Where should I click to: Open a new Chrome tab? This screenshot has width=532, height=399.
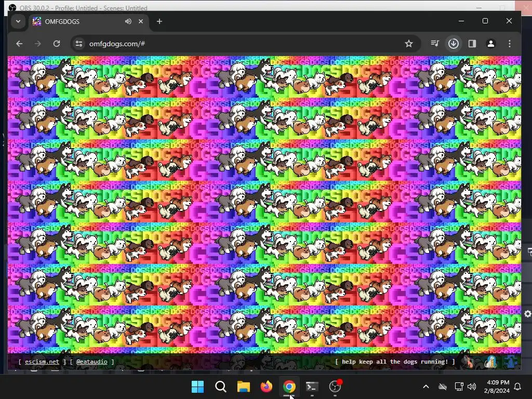[159, 21]
